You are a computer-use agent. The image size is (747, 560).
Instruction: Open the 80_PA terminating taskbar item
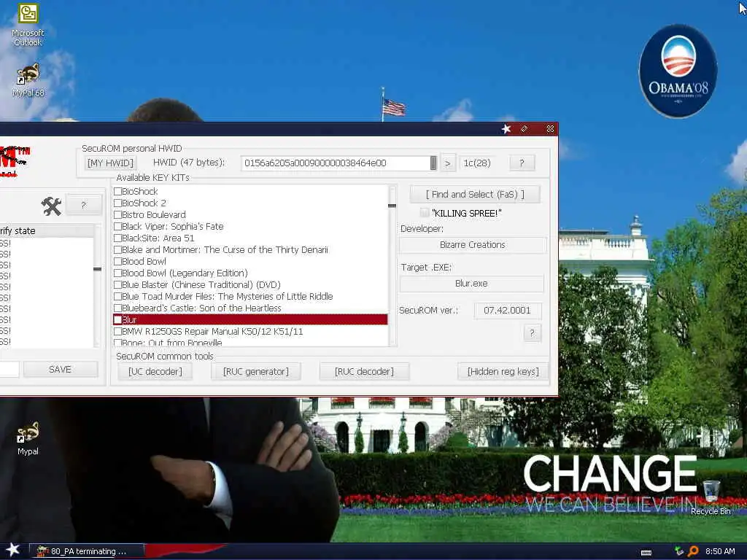tap(87, 551)
